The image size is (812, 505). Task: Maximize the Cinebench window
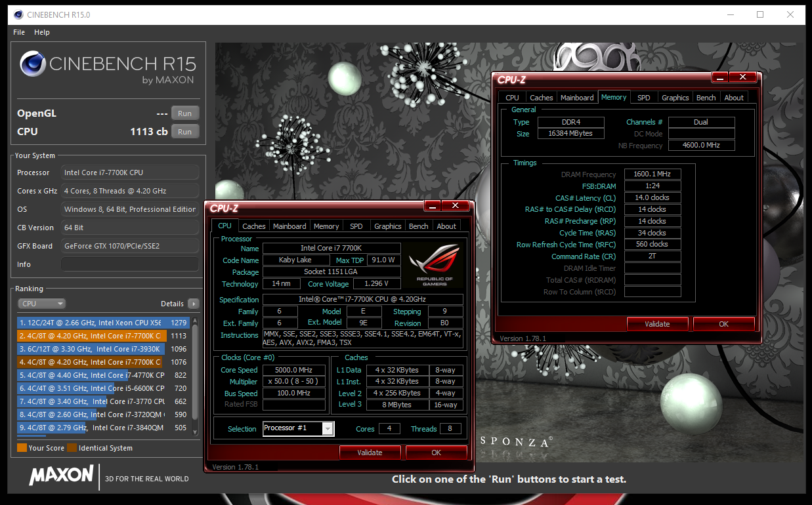(760, 14)
